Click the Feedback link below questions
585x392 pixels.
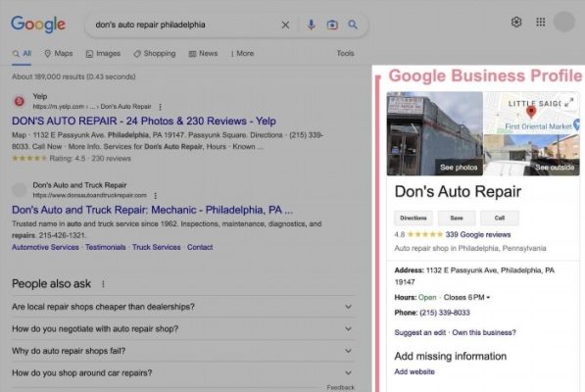pos(341,387)
